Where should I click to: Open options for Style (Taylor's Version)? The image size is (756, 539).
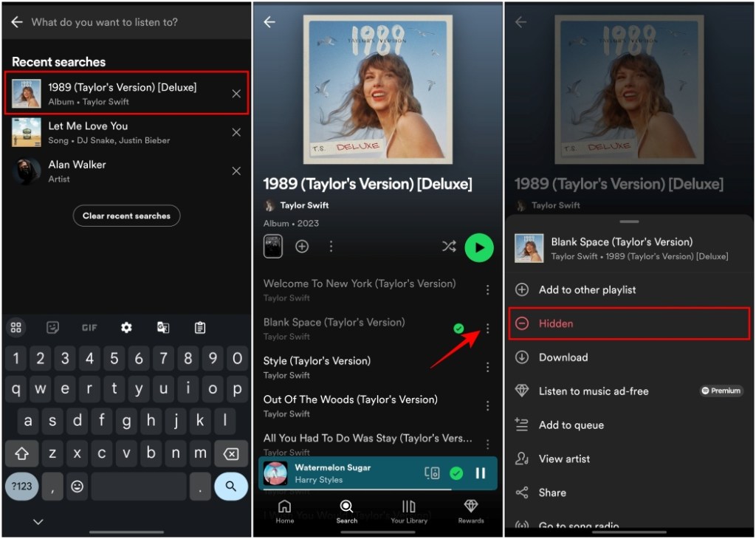pos(488,367)
